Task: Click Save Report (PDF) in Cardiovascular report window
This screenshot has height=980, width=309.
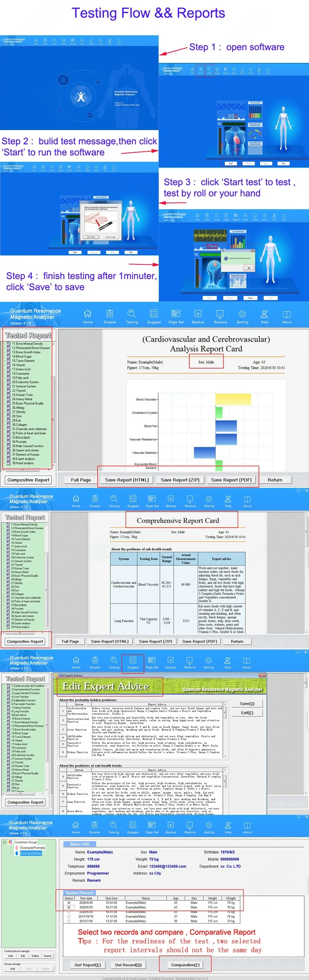Action: [x=231, y=480]
